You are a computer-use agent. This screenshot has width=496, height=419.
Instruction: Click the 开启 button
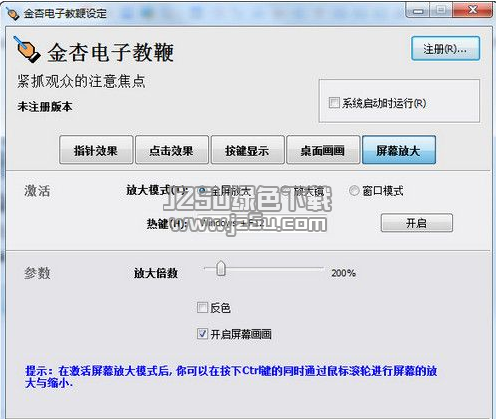tap(417, 223)
